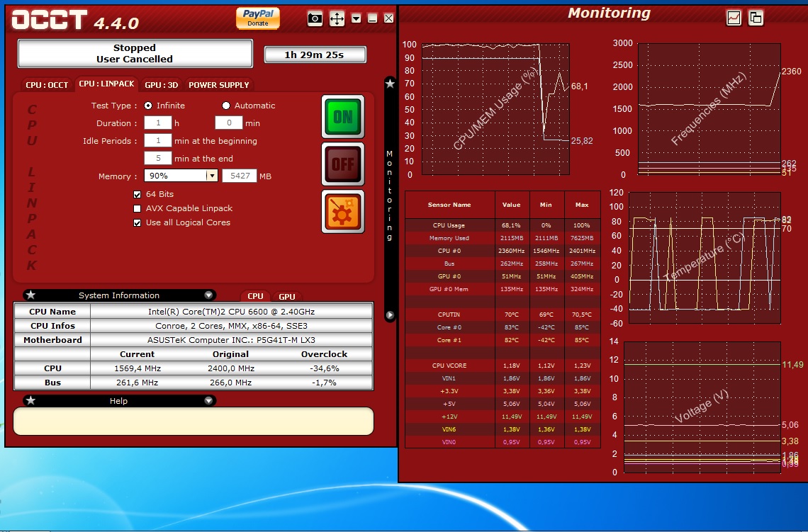
Task: Click the windows layout icon in Monitoring
Action: [756, 18]
